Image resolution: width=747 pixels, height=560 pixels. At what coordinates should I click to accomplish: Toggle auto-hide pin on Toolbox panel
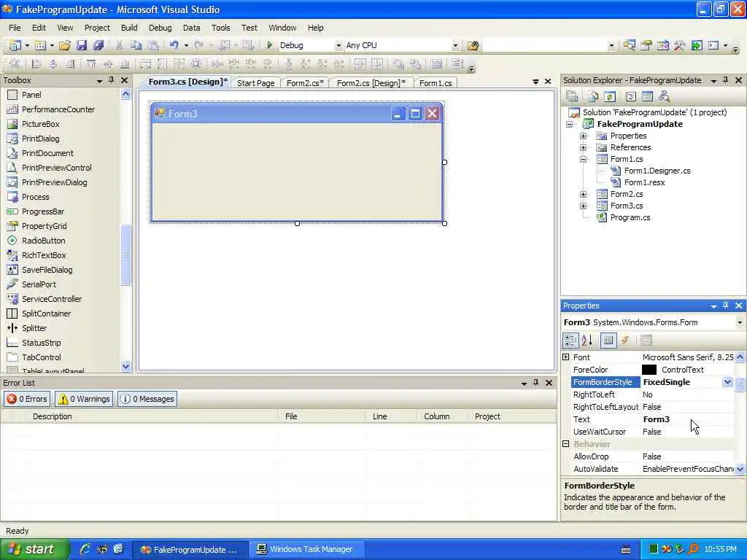pos(112,80)
